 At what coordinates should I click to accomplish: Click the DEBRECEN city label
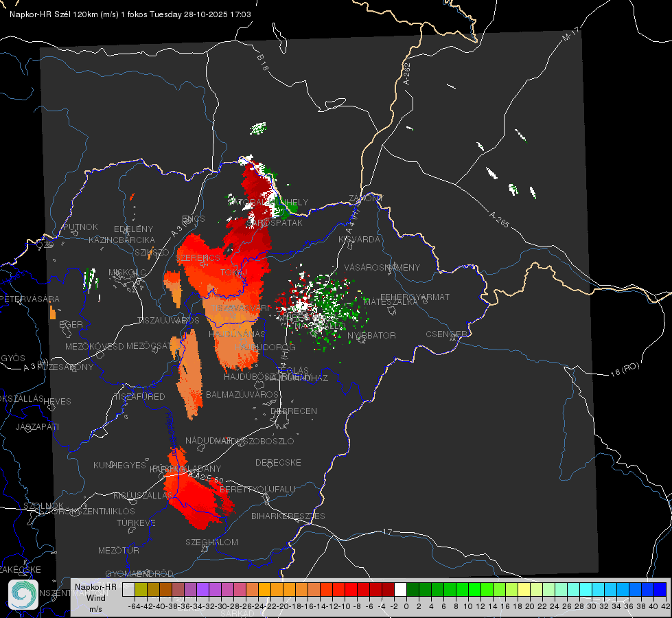point(294,411)
